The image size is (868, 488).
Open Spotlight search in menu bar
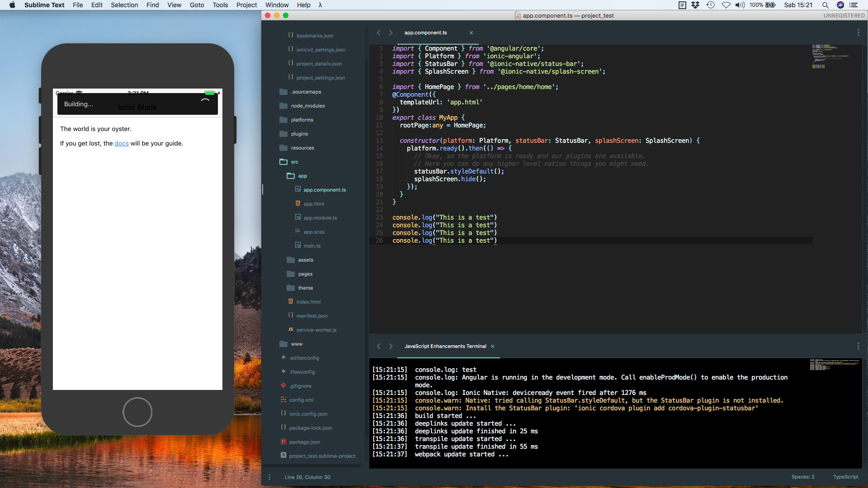pyautogui.click(x=825, y=5)
